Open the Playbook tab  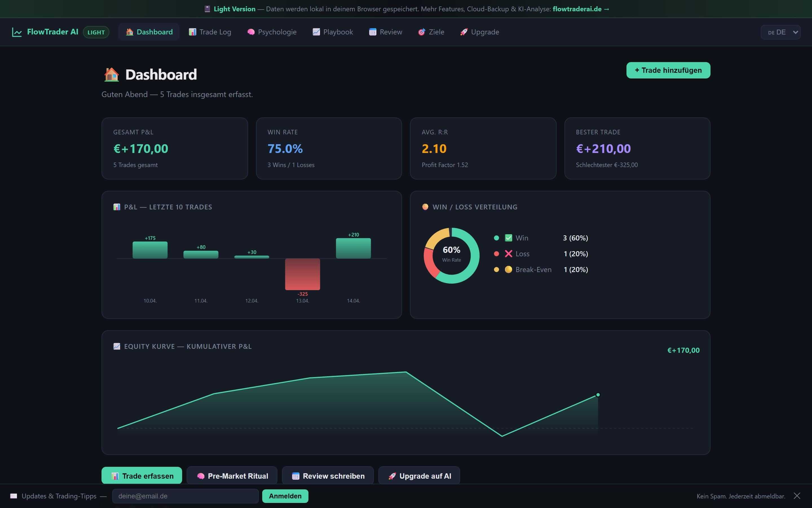coord(332,32)
